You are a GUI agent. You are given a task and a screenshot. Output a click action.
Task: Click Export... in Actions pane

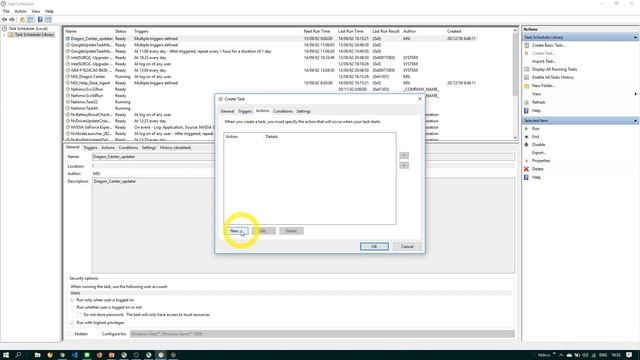539,153
